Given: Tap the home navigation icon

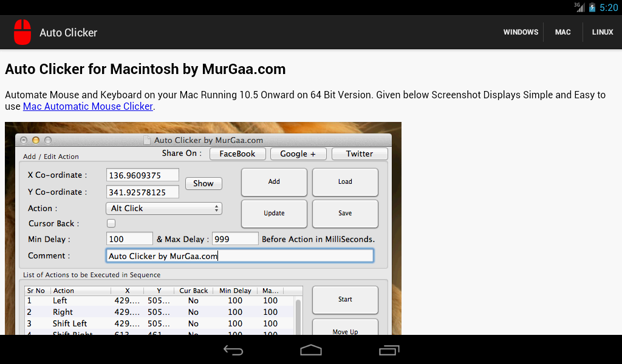Looking at the screenshot, I should click(310, 350).
